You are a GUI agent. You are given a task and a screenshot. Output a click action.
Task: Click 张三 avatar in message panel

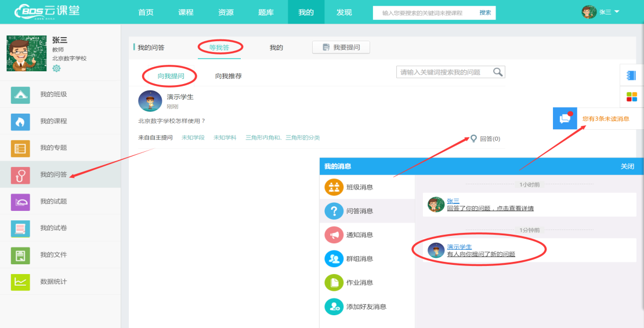(436, 204)
